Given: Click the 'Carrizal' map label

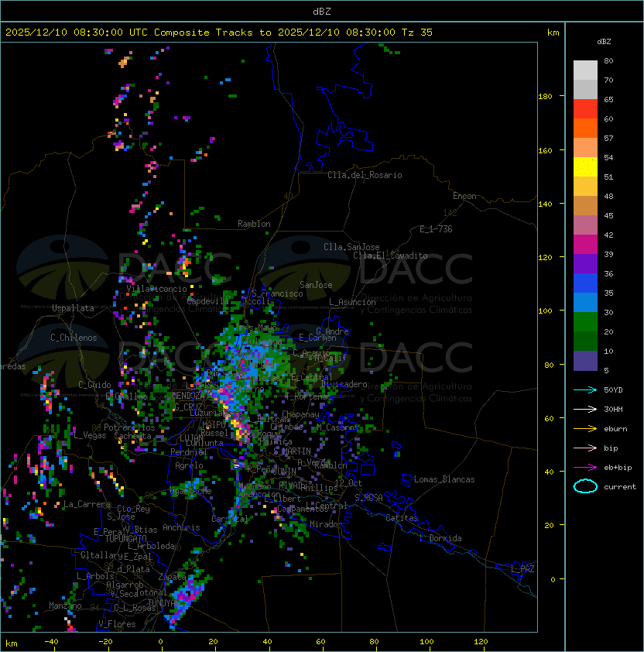Looking at the screenshot, I should [230, 519].
